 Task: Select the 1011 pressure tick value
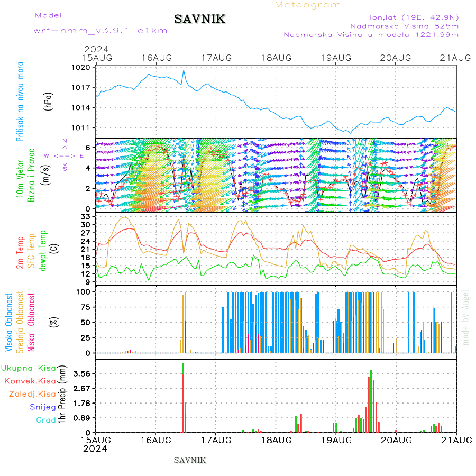pos(81,128)
